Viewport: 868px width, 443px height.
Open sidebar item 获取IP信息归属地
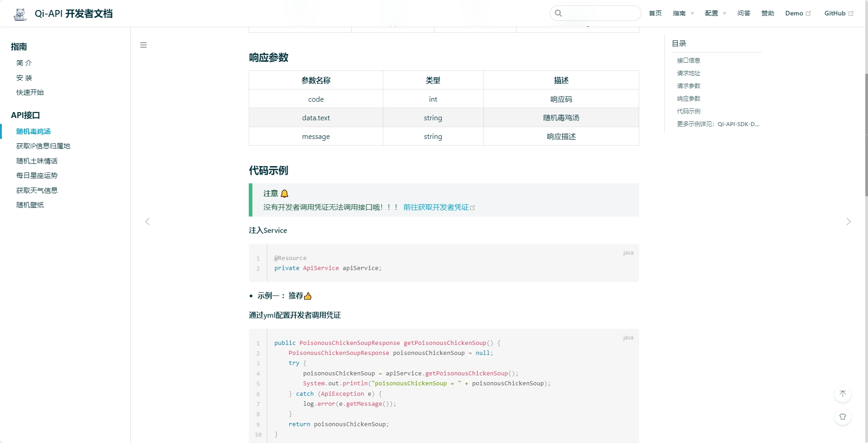point(43,146)
